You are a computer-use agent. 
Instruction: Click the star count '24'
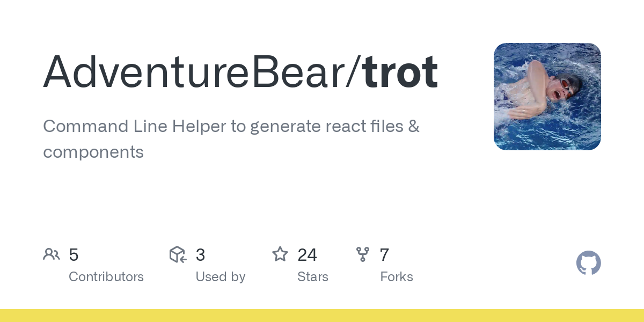pos(308,255)
